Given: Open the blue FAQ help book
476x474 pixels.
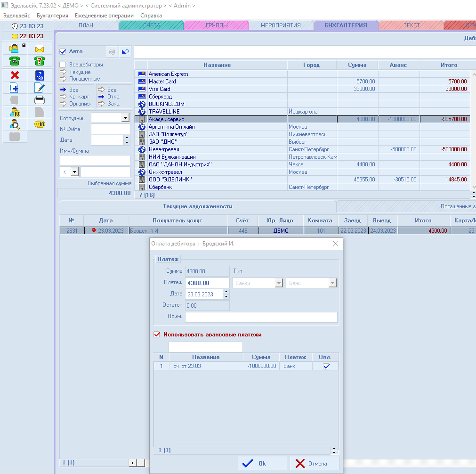Looking at the screenshot, I should [x=40, y=75].
